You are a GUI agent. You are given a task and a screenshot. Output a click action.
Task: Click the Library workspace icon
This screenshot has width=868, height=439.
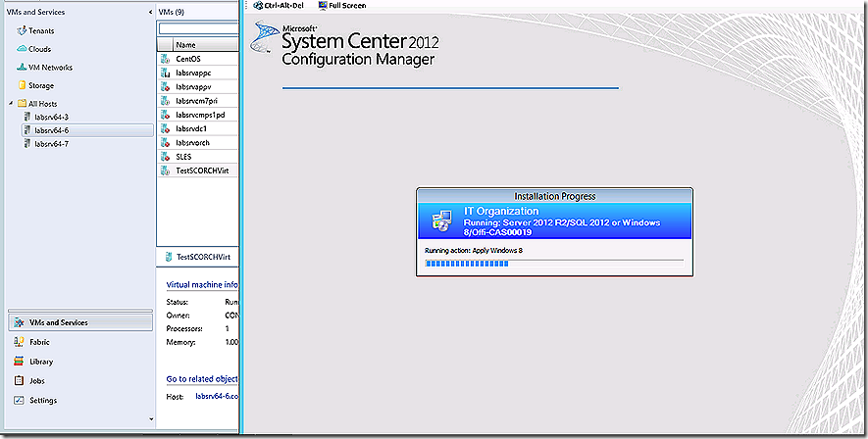point(19,361)
